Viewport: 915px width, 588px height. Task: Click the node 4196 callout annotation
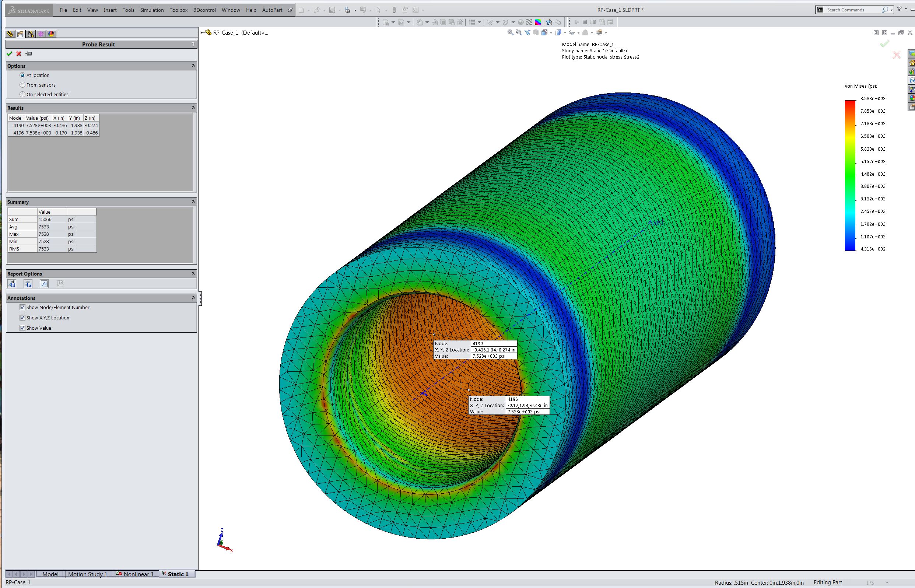click(509, 405)
